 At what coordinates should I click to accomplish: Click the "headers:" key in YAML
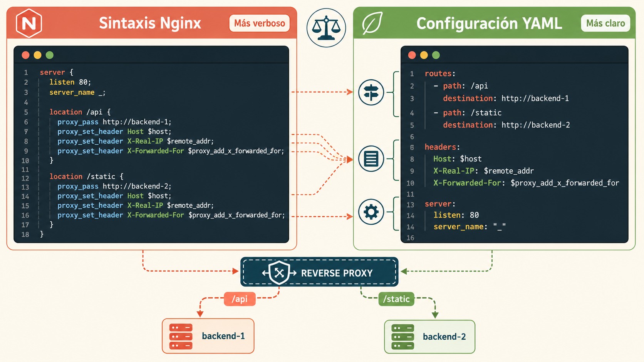(x=442, y=147)
